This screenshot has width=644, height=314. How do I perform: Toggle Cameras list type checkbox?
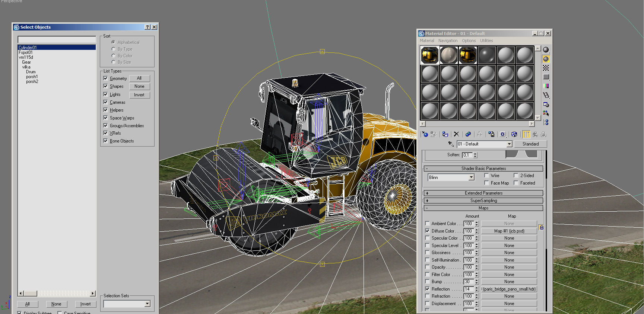click(x=105, y=102)
